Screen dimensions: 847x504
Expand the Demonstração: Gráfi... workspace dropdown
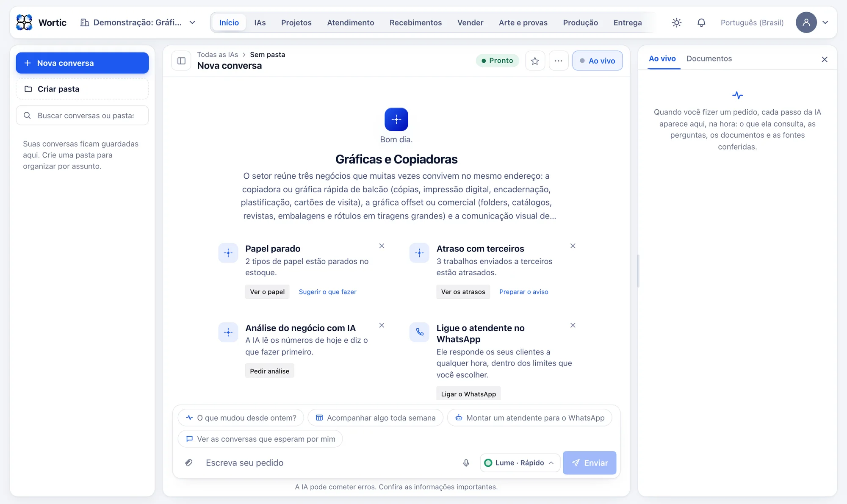tap(138, 22)
